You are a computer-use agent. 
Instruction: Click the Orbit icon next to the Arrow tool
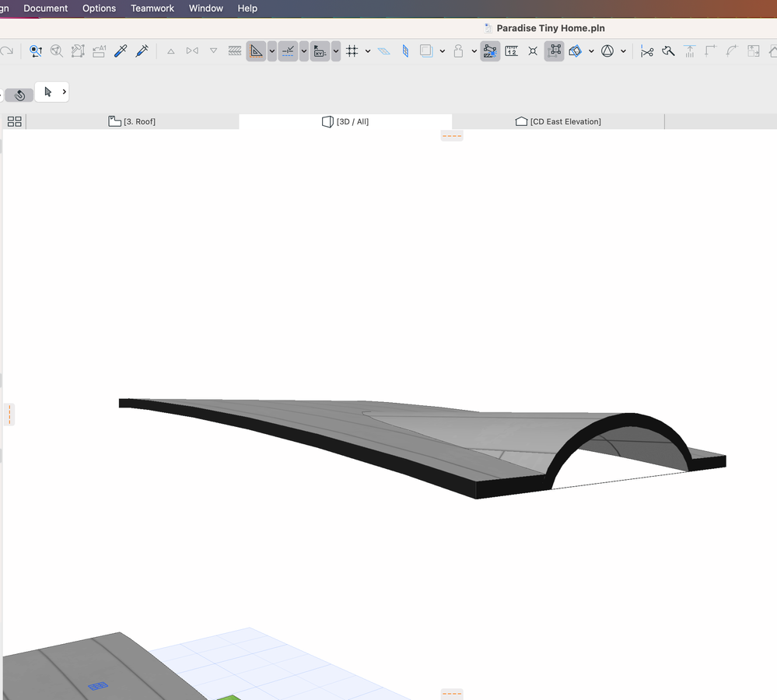18,94
